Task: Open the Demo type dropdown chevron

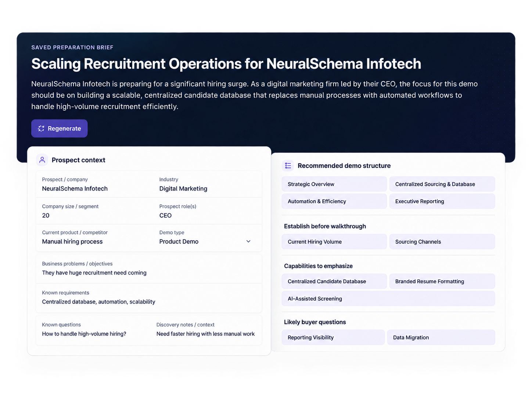Action: 248,241
